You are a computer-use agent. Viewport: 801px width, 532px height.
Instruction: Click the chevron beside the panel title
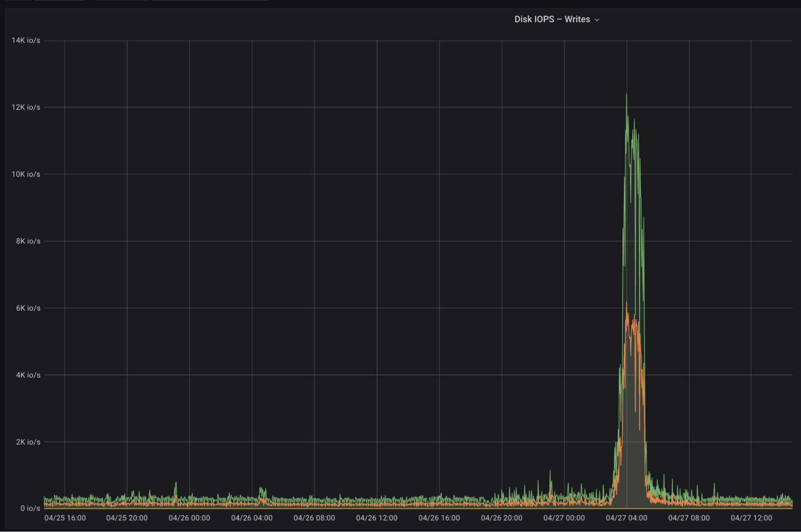[x=597, y=20]
